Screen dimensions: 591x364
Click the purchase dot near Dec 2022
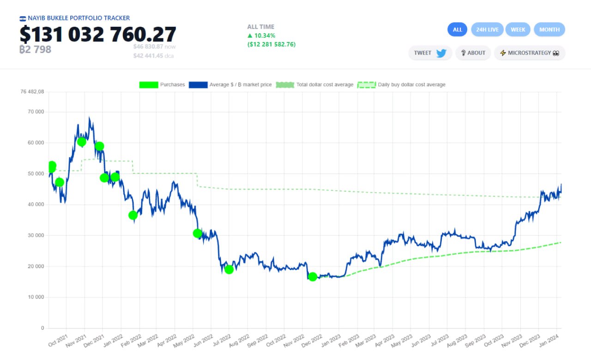click(313, 277)
